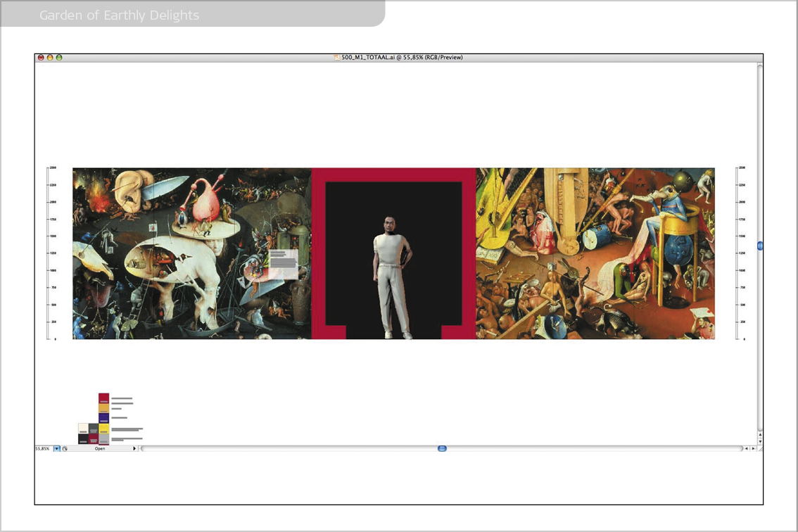Click the yellow minimize window button

pos(50,58)
